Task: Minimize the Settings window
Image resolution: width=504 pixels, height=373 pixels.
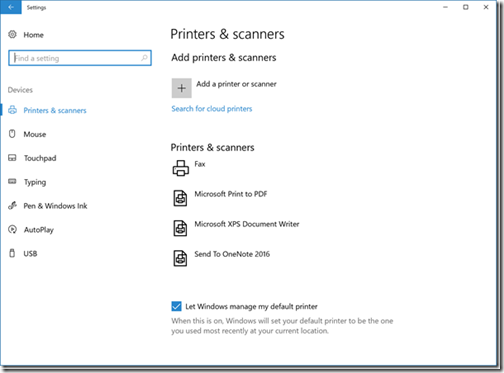Action: click(x=445, y=7)
